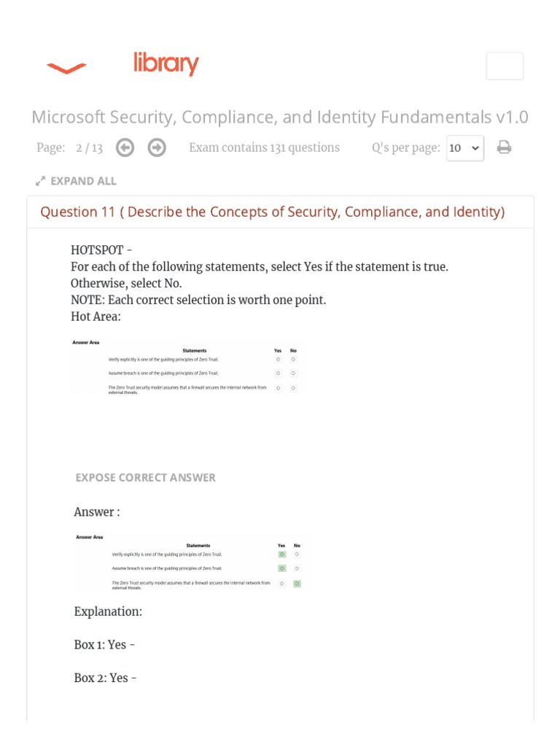Viewport: 560px width, 747px height.
Task: Select No for Verify explicitly statement
Action: pyautogui.click(x=293, y=360)
